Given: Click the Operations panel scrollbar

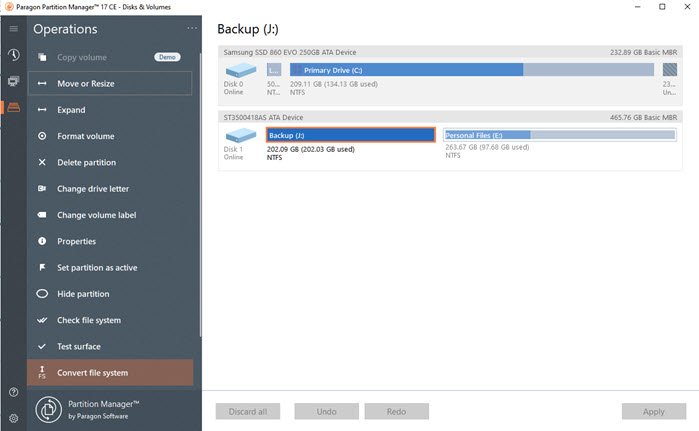Looking at the screenshot, I should (x=200, y=195).
